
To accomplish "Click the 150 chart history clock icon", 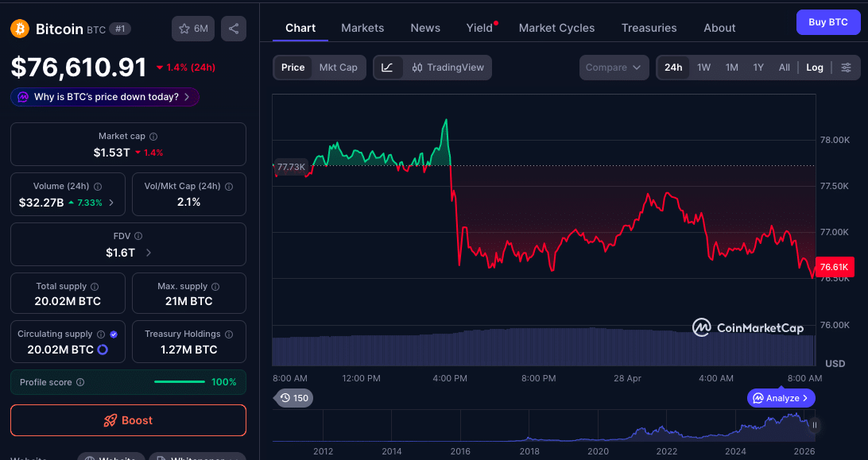I will click(293, 398).
